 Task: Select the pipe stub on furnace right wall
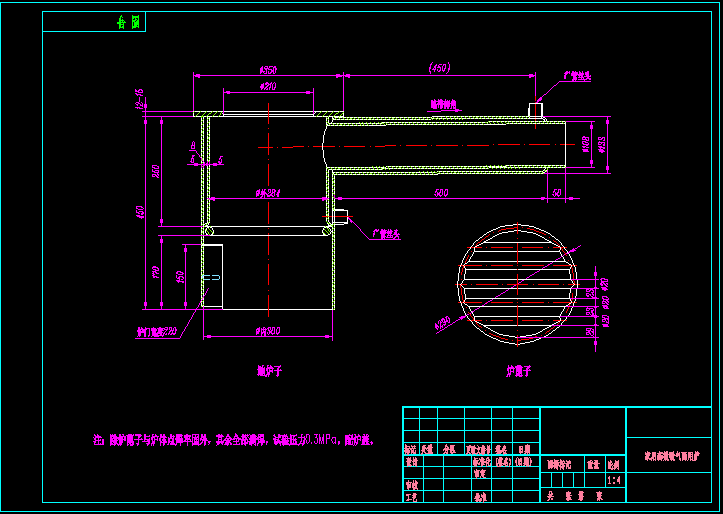tap(340, 216)
